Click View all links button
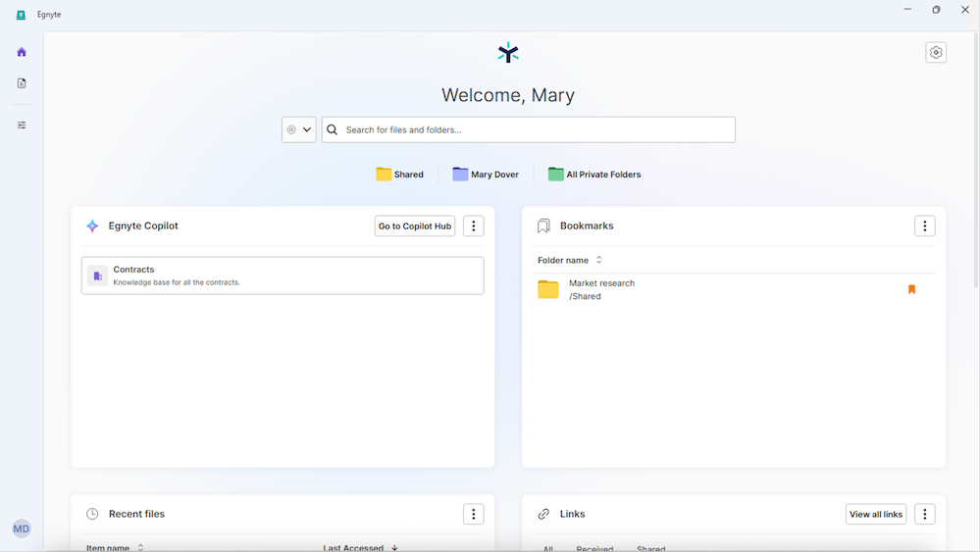The height and width of the screenshot is (552, 980). [x=876, y=514]
